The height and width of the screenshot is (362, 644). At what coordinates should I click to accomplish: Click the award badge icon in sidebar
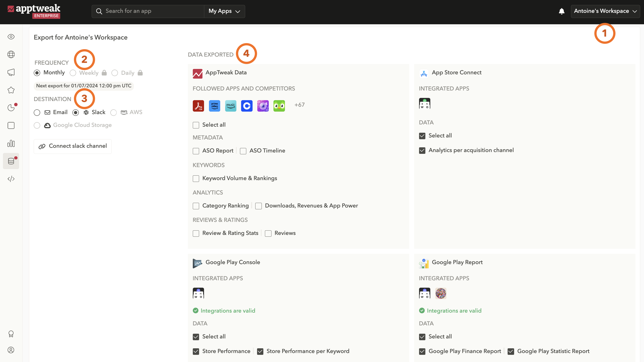tap(11, 334)
